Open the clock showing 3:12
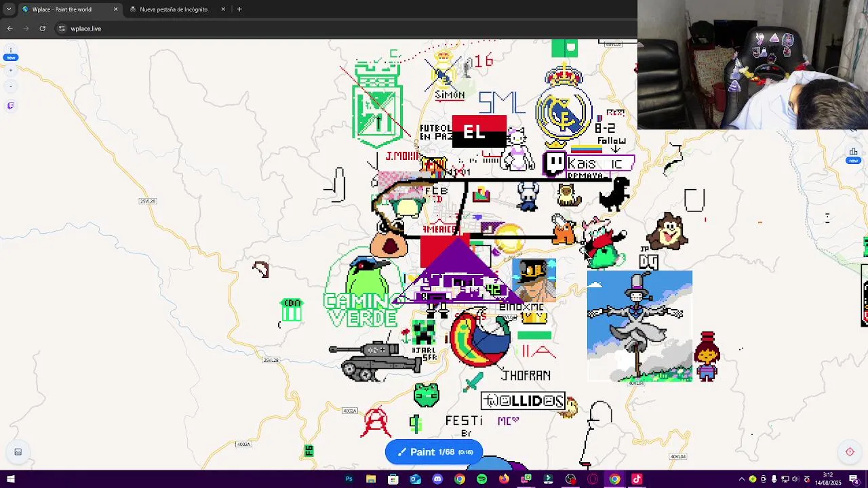 tap(828, 479)
